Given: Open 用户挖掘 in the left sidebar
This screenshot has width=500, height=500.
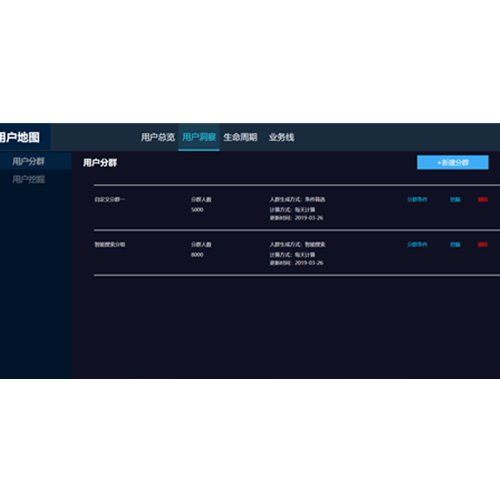Looking at the screenshot, I should click(28, 179).
